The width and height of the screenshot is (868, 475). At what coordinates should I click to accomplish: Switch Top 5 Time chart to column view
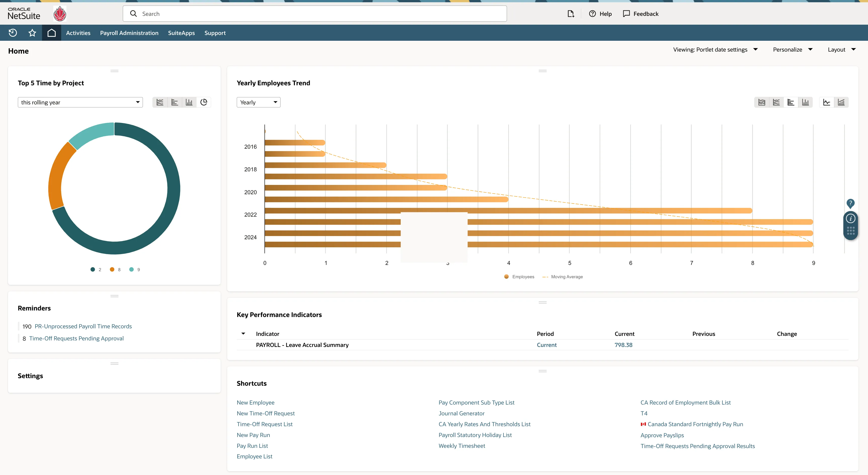(x=189, y=102)
